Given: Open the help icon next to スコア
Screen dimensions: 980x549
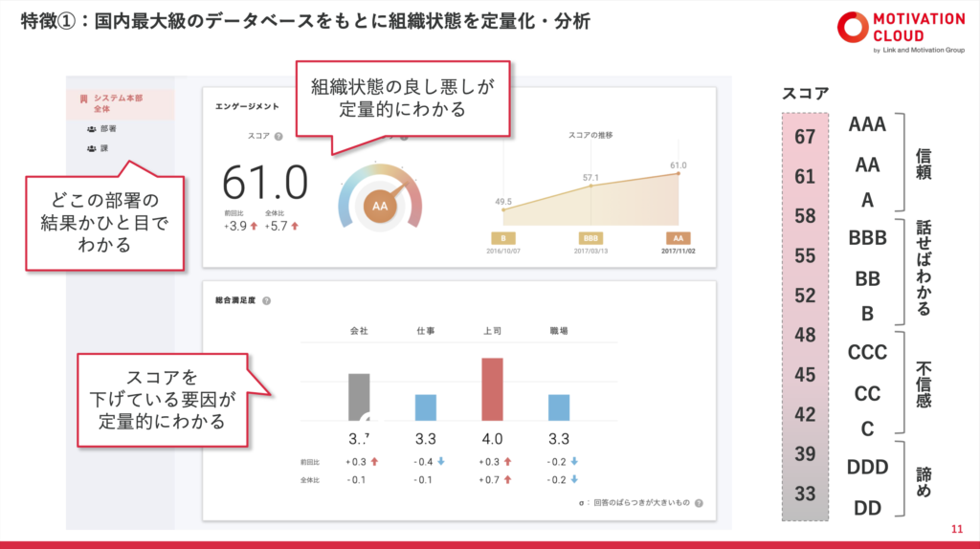Looking at the screenshot, I should (278, 136).
